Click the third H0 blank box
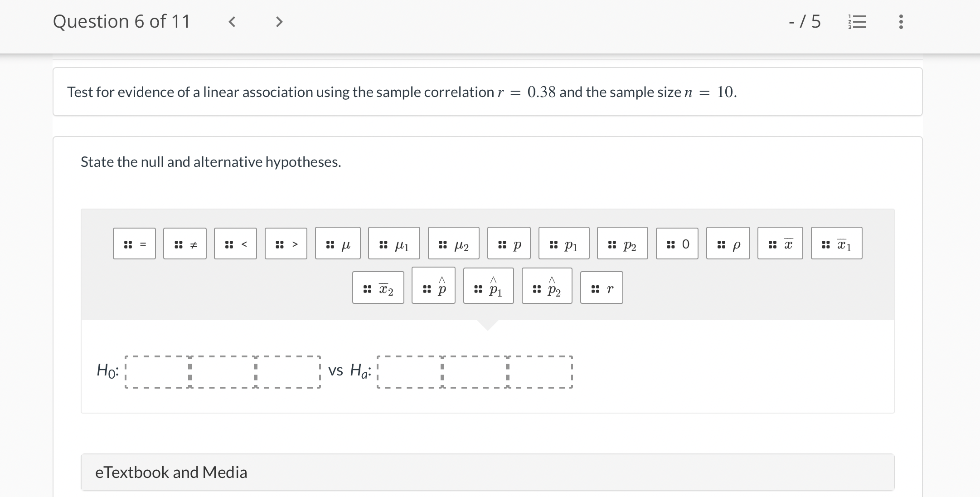 click(x=288, y=372)
